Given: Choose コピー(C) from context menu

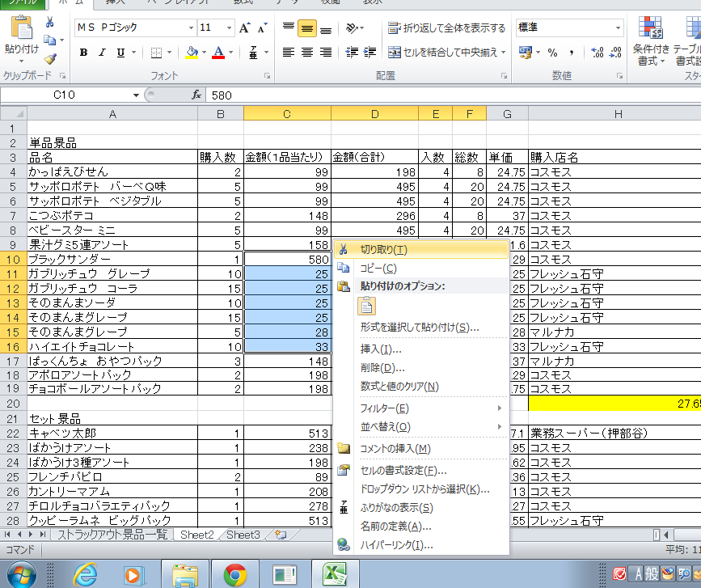Looking at the screenshot, I should point(420,269).
